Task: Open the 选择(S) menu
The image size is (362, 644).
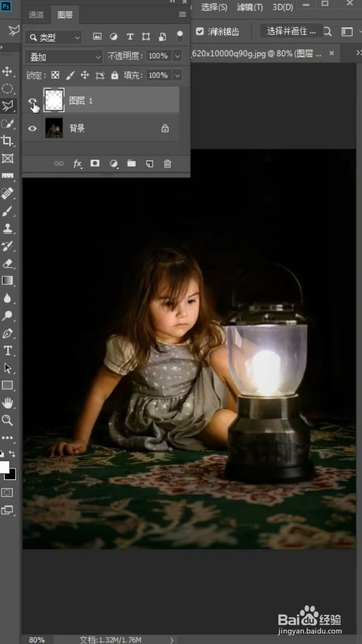Action: click(x=214, y=7)
